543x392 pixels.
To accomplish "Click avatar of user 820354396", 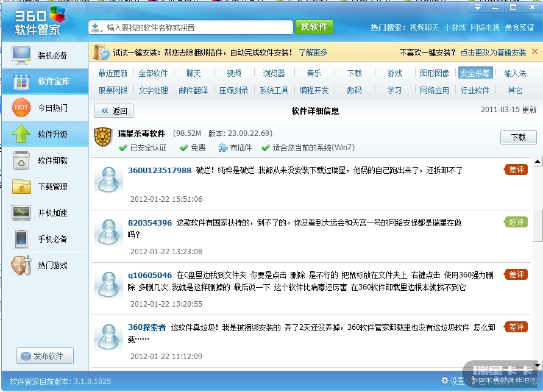I will [x=108, y=232].
